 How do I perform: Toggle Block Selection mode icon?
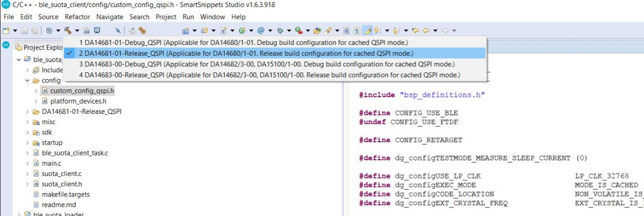tap(346, 30)
